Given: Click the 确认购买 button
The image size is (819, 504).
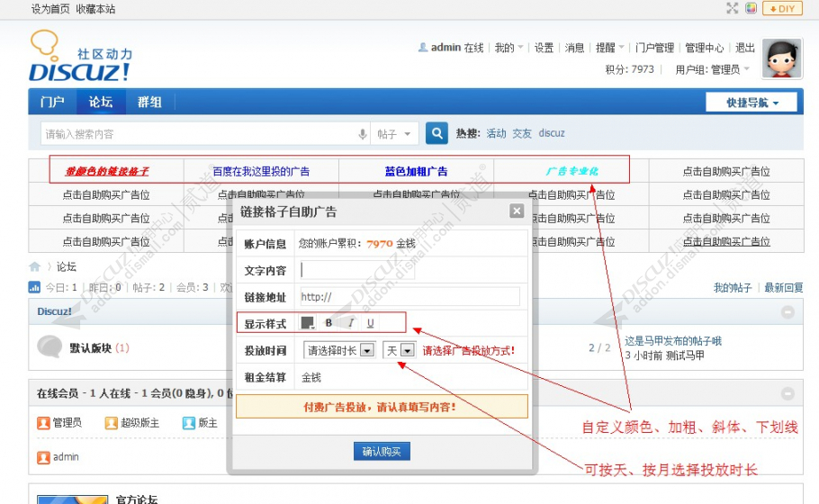Looking at the screenshot, I should (382, 451).
